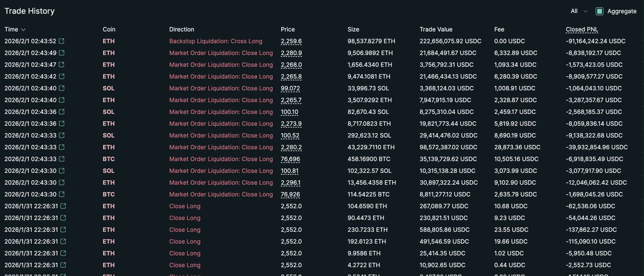
Task: Click external link icon for 02:43:47 trade
Action: [x=62, y=64]
